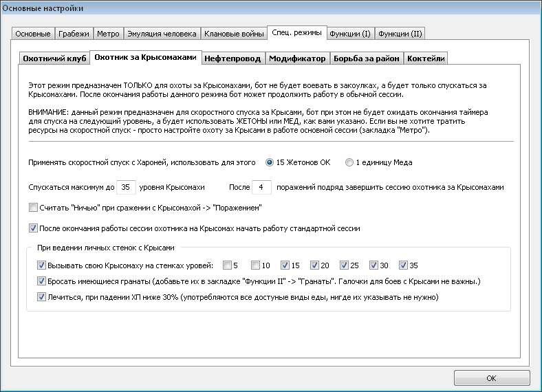Select the 15 Жетонов ОК radio option

[298, 162]
